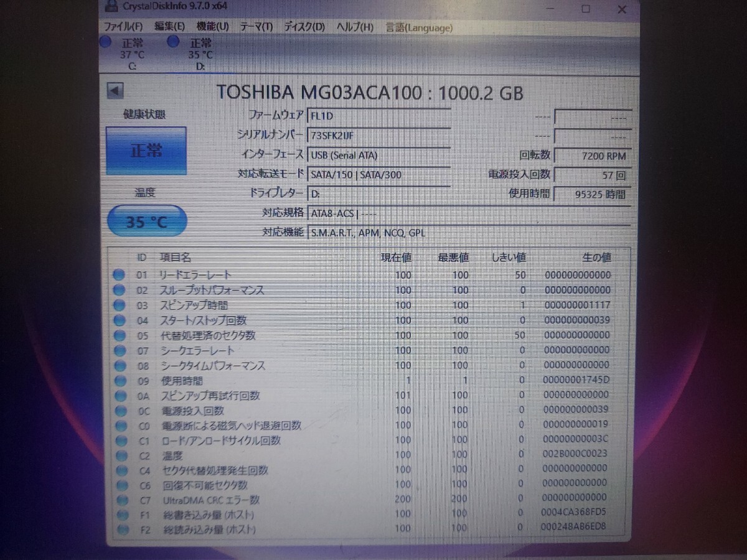Click the serial number field 73SFK2IJF
Image resolution: width=747 pixels, height=560 pixels.
[x=379, y=136]
